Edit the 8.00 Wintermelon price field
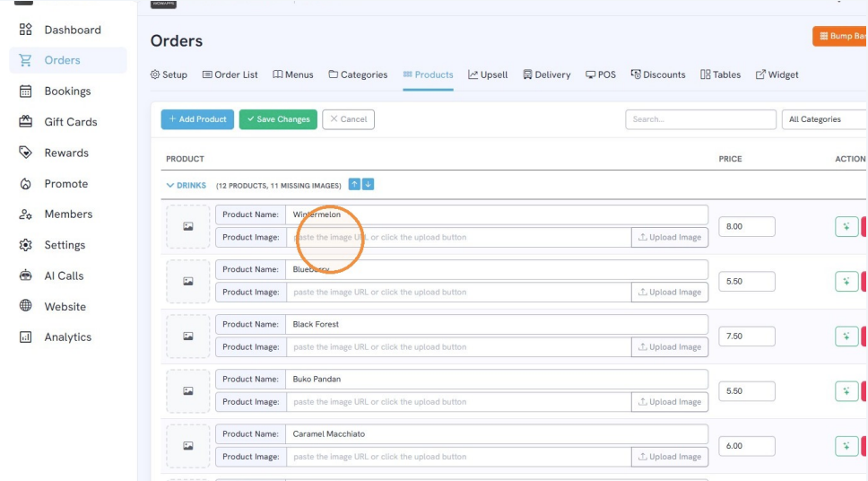Image resolution: width=868 pixels, height=481 pixels. [x=747, y=226]
